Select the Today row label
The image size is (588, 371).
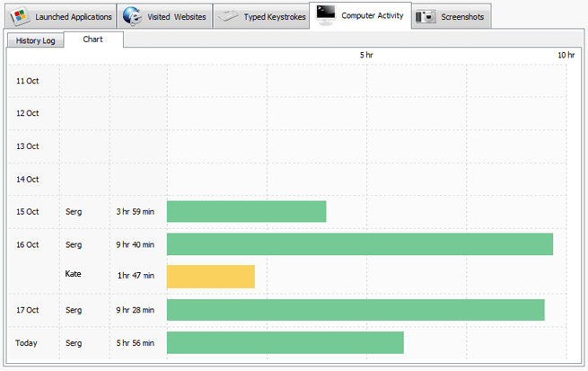26,343
